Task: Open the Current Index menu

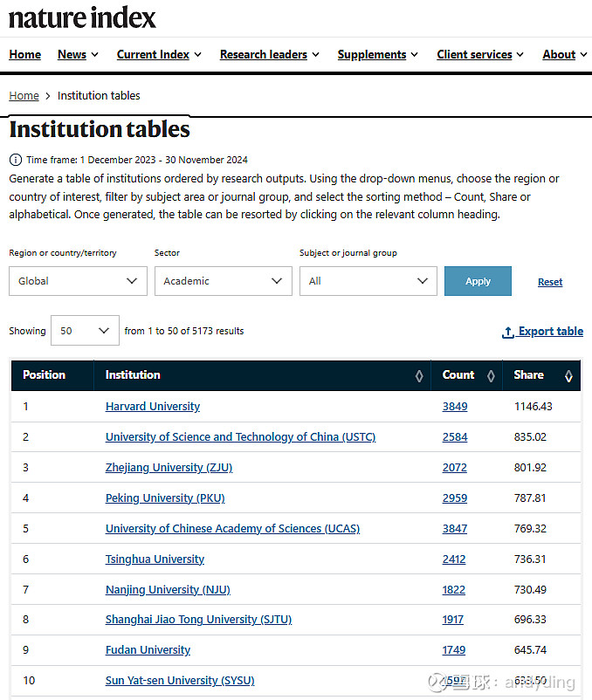Action: coord(159,54)
